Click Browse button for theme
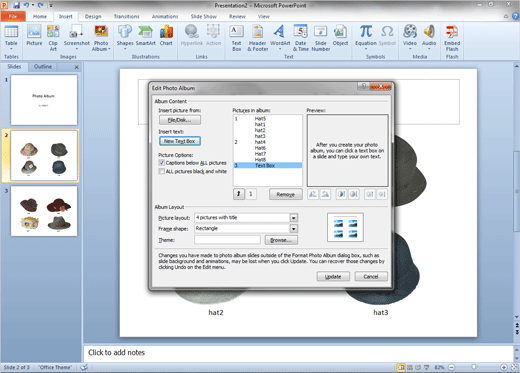Viewport: 520px width, 373px height. 281,240
